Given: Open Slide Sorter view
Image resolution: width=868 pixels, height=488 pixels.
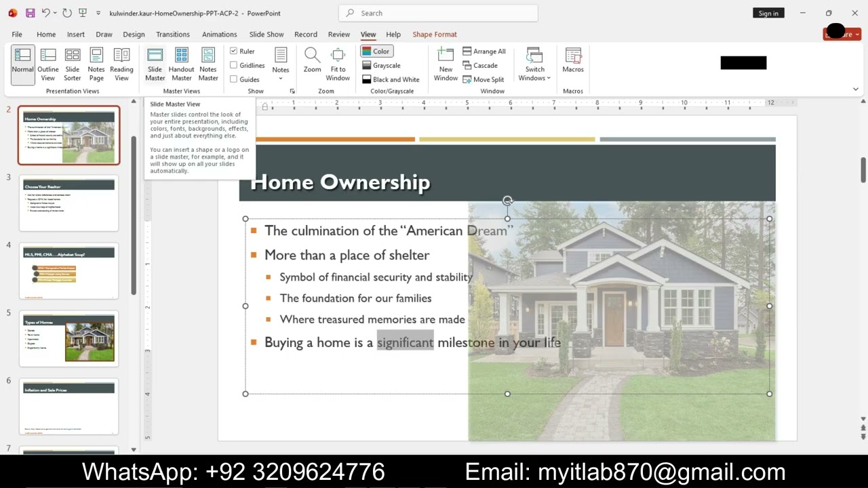Looking at the screenshot, I should (x=73, y=65).
